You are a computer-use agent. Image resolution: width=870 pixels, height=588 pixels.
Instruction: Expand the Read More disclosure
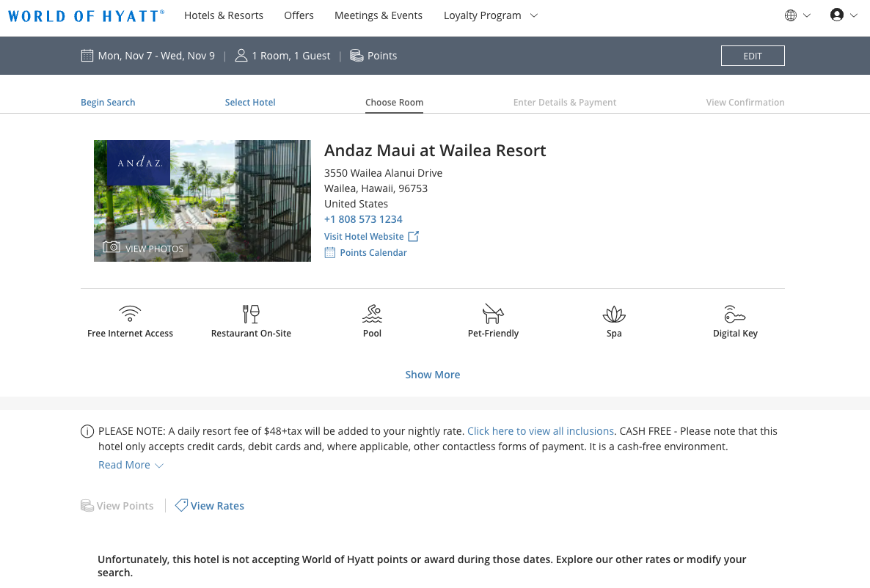point(130,464)
